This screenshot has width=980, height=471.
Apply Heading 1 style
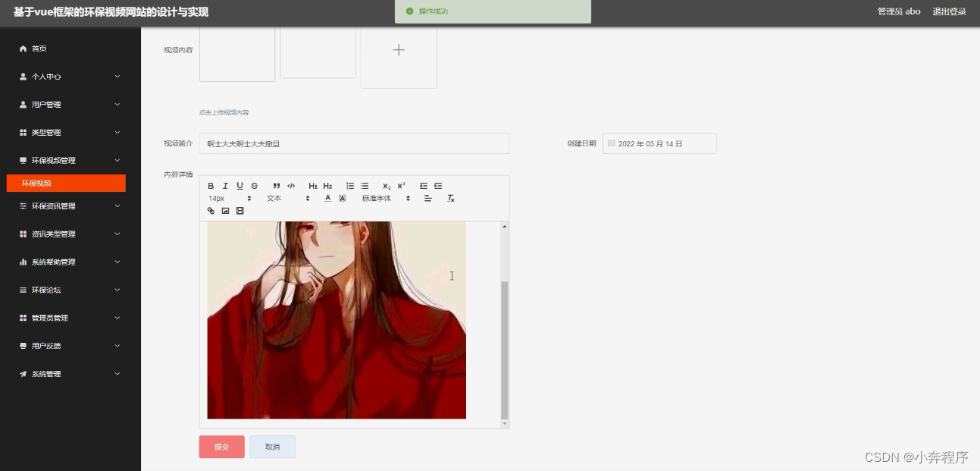[x=313, y=186]
